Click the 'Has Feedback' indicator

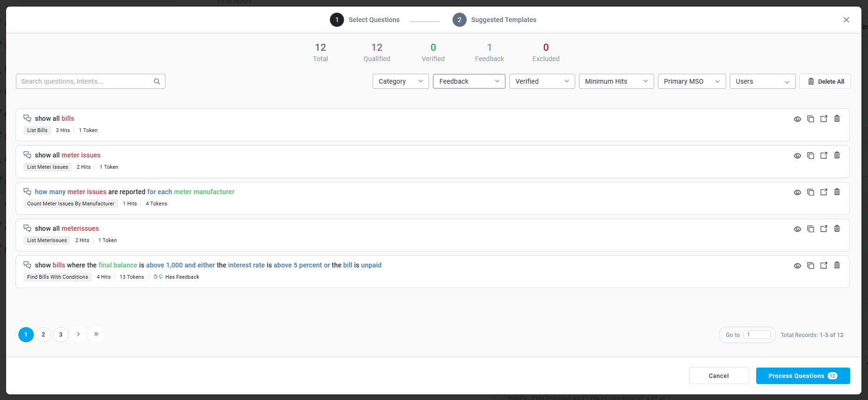[176, 277]
